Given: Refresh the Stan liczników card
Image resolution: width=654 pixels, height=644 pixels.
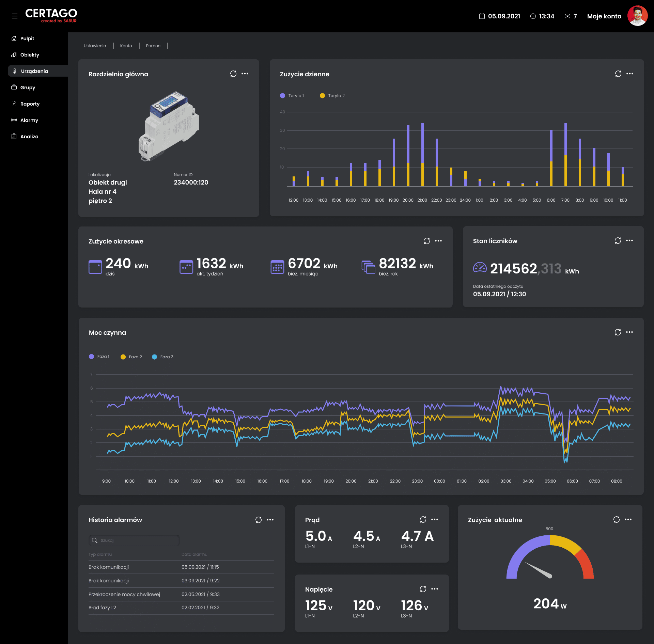Looking at the screenshot, I should point(618,241).
